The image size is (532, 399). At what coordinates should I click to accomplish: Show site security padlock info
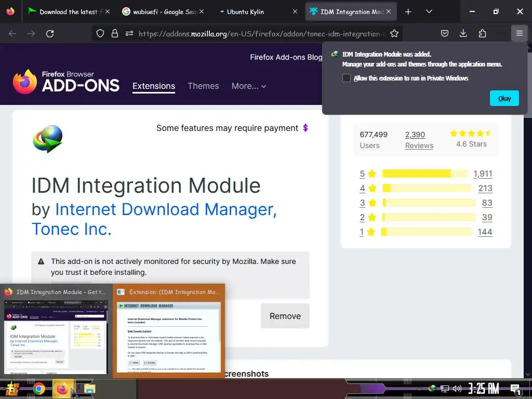coord(115,33)
